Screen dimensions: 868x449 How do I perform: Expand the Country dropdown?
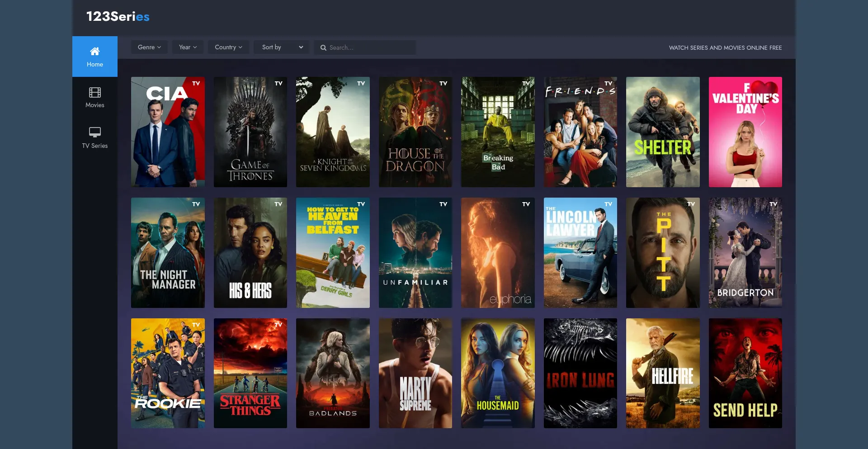coord(228,47)
